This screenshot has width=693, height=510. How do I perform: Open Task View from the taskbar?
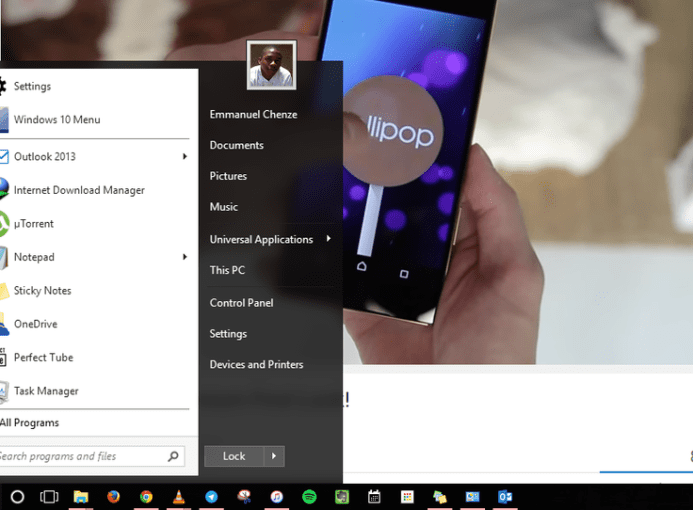click(x=49, y=497)
